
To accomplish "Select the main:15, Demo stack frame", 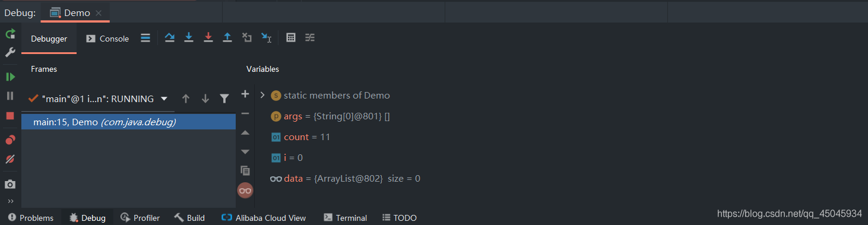I will coord(129,122).
